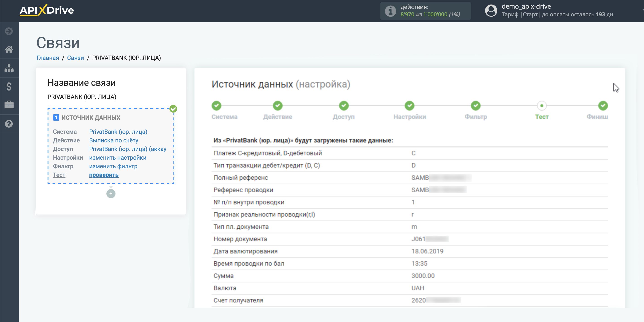The height and width of the screenshot is (322, 644).
Task: Select the Счет получателя row label
Action: click(x=238, y=300)
